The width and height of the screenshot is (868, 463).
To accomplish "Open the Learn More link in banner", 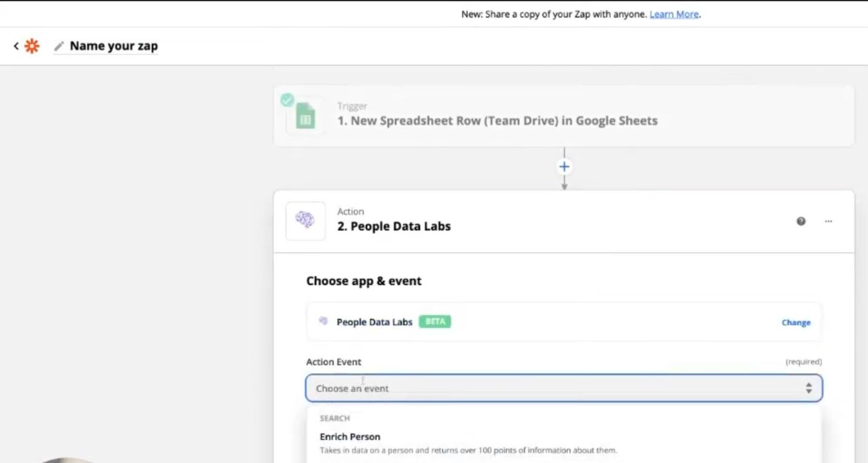I will coord(674,15).
